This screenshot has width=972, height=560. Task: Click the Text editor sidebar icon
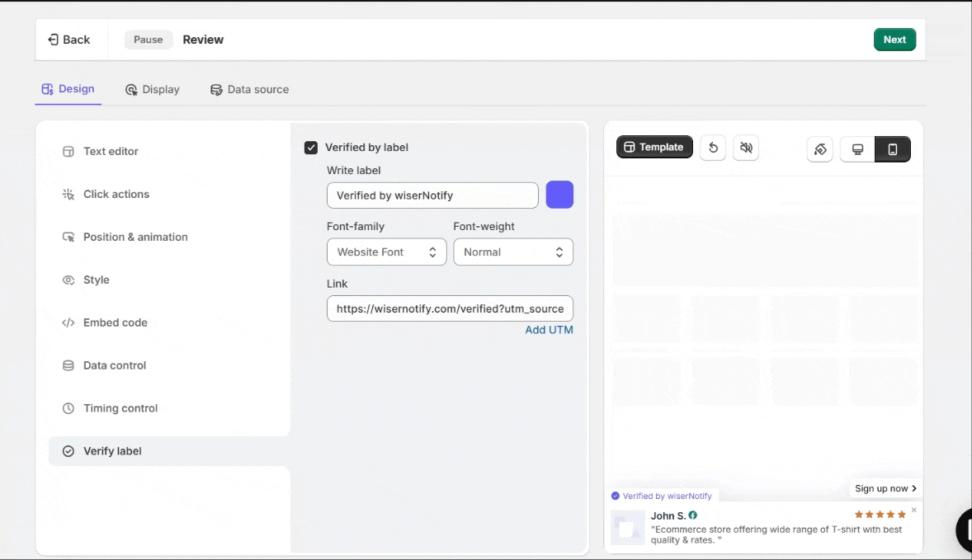[68, 151]
